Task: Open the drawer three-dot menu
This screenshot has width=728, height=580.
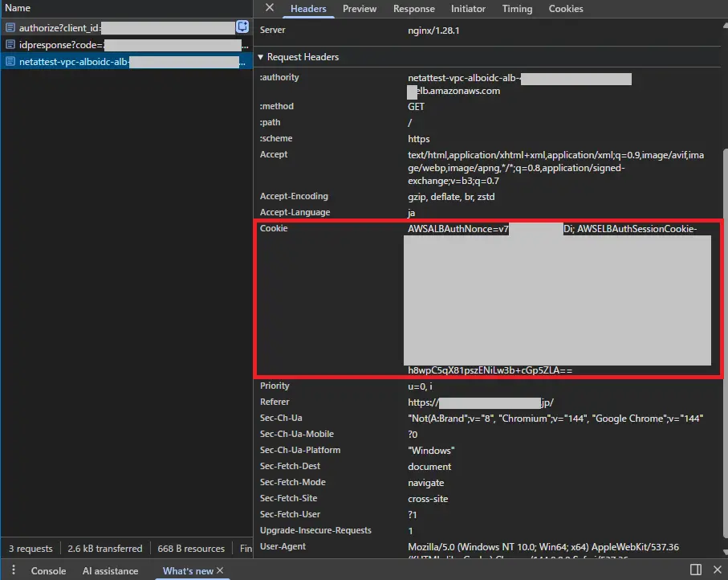Action: point(13,570)
